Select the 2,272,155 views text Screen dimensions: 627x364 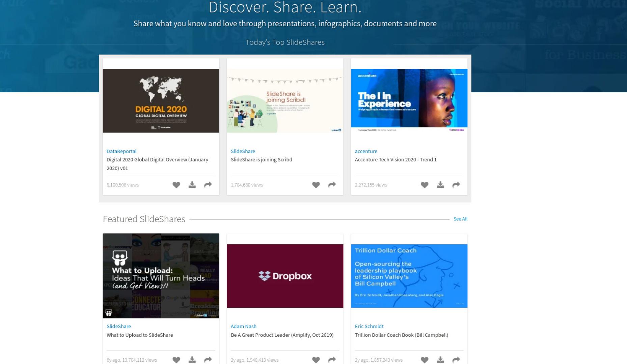tap(371, 185)
